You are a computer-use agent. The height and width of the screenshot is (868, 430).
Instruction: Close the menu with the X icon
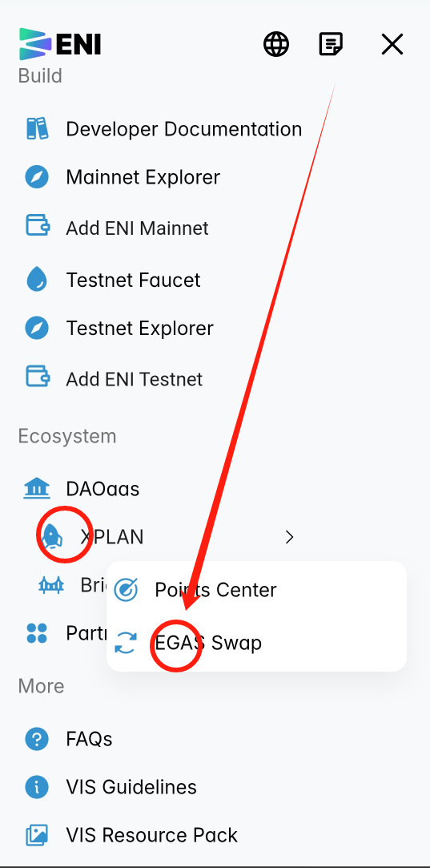click(392, 44)
